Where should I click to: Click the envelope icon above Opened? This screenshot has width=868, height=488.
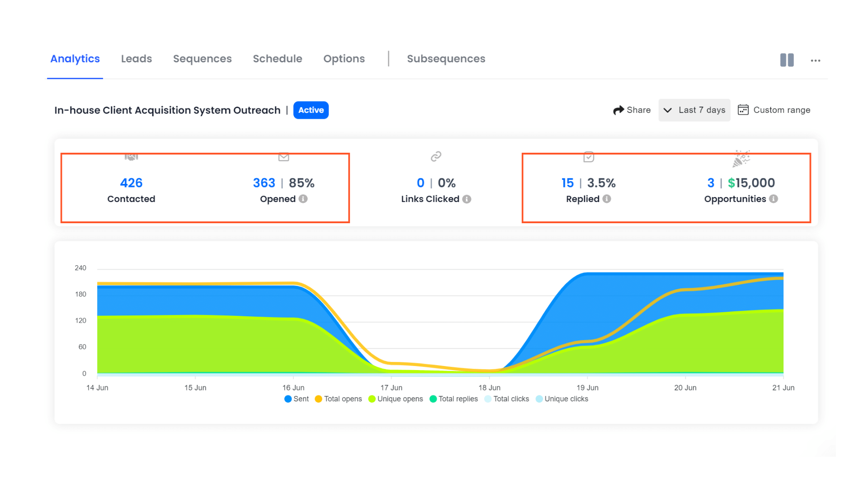coord(283,157)
